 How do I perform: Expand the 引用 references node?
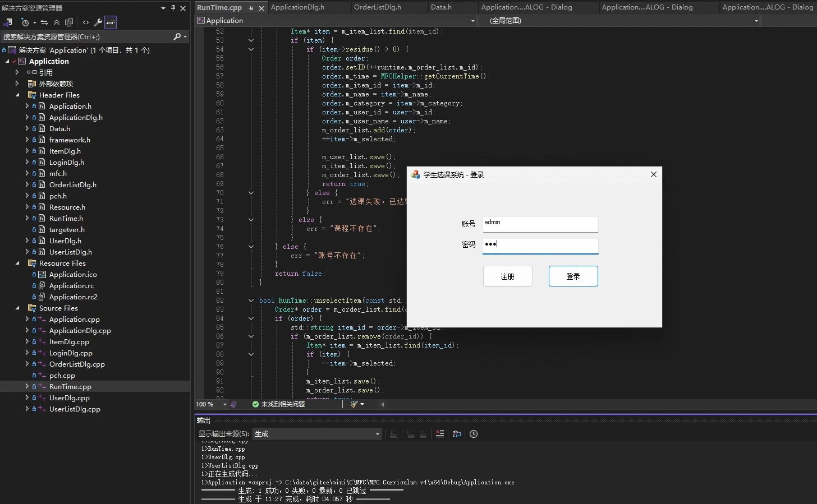tap(17, 72)
